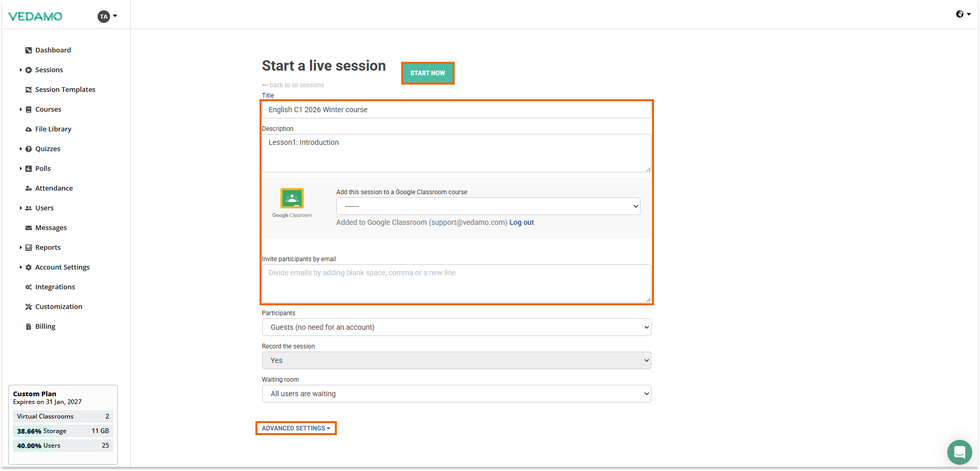Open Messages menu item
This screenshot has height=471, width=980.
pyautogui.click(x=51, y=228)
